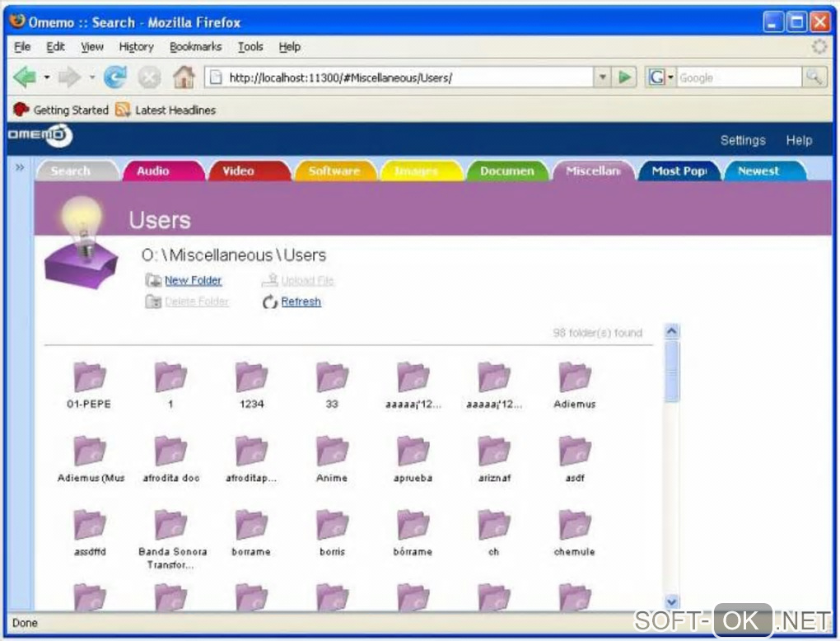This screenshot has width=840, height=641.
Task: Open the assdffd folder
Action: coord(90,533)
